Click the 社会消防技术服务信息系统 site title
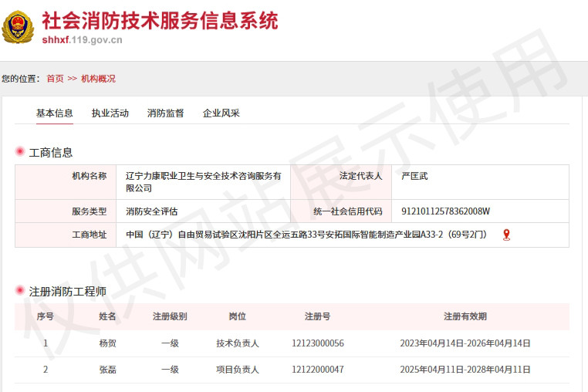 click(x=160, y=20)
